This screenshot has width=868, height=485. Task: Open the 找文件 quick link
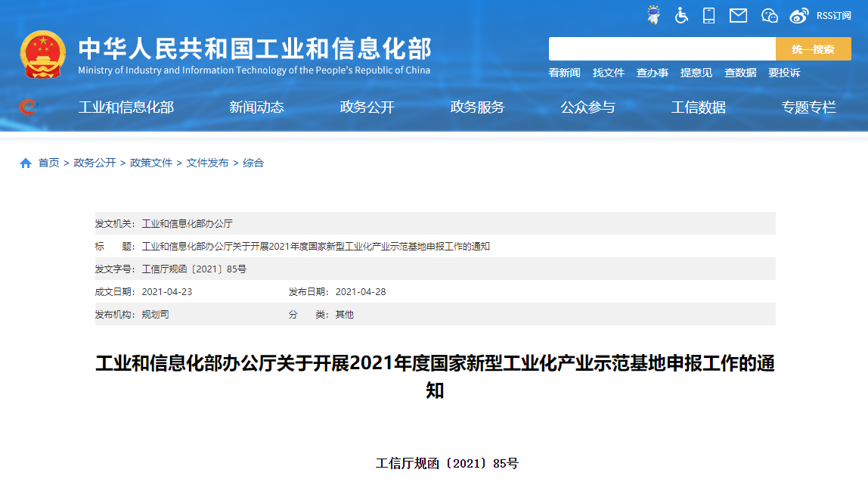click(x=608, y=73)
